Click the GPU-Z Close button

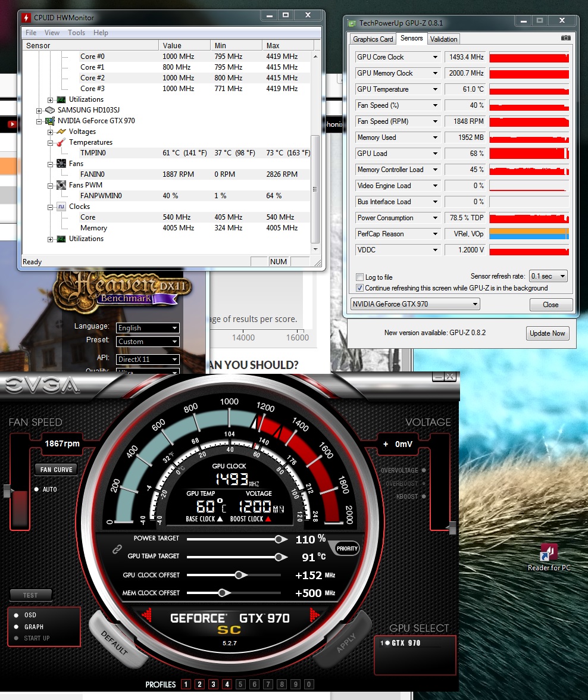pyautogui.click(x=551, y=305)
